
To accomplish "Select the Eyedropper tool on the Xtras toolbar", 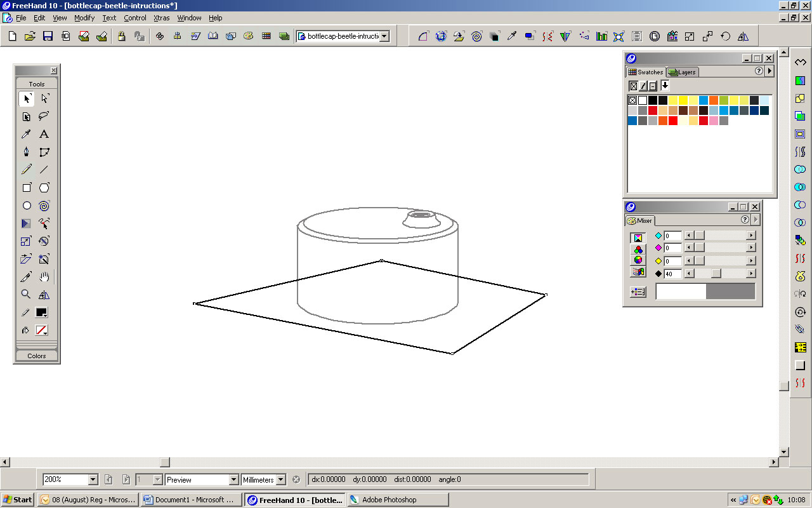I will click(x=512, y=36).
